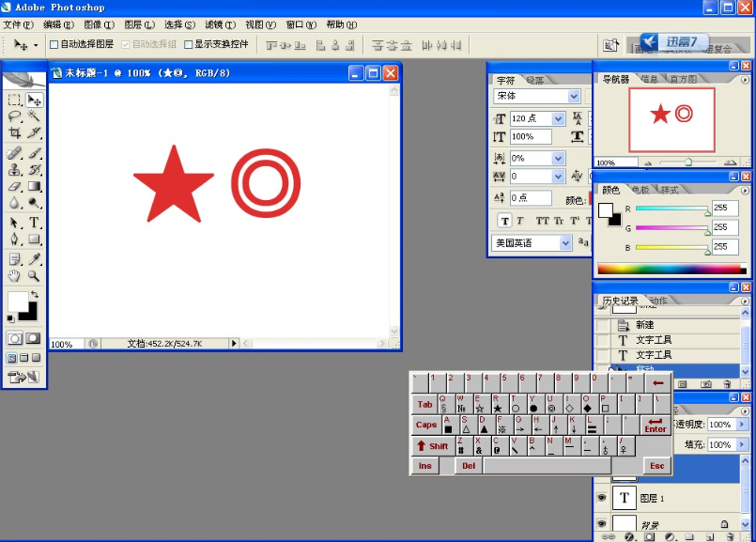Select the Lasso tool

tap(14, 116)
